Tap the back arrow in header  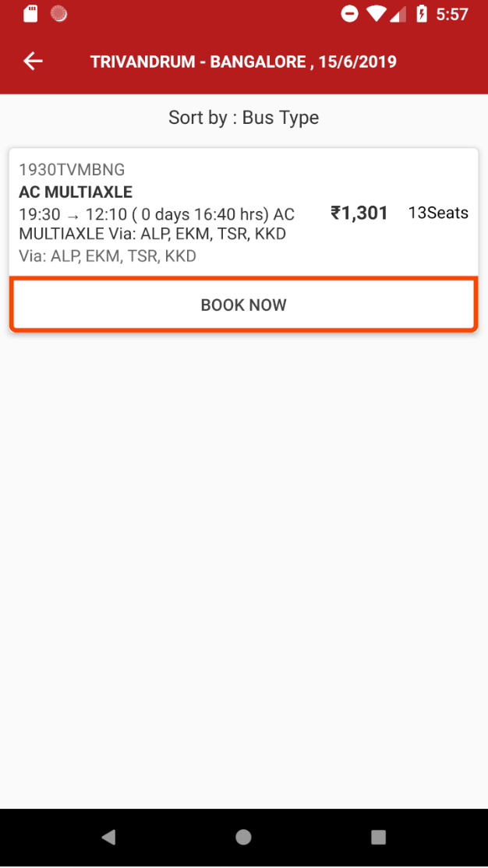pos(34,61)
